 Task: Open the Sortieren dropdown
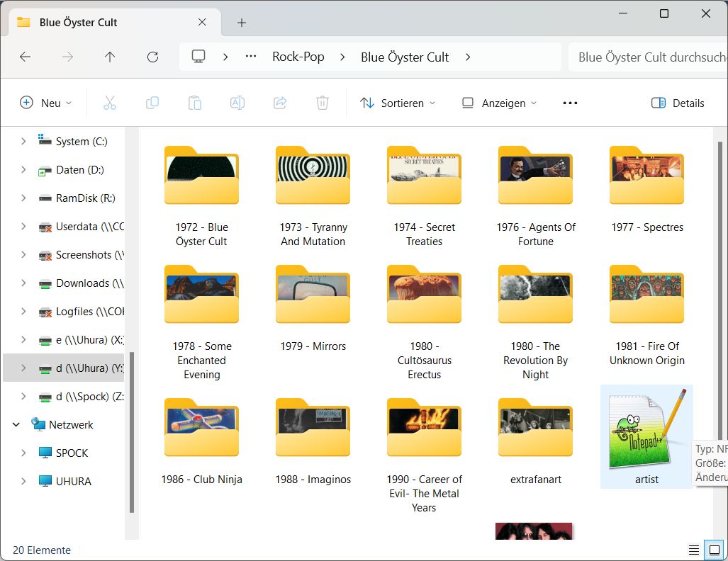(398, 103)
